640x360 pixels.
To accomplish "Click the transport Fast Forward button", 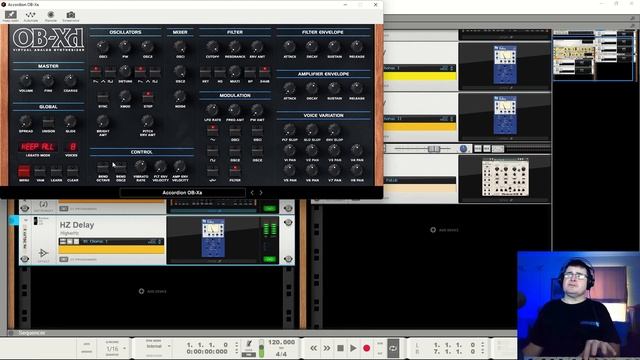I will (x=327, y=348).
